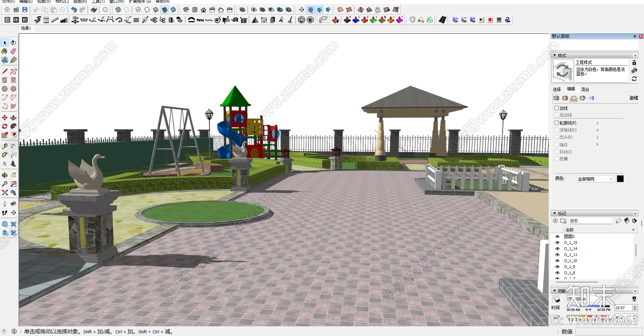Toggle the 后边线 back edges checkbox

pyautogui.click(x=557, y=115)
